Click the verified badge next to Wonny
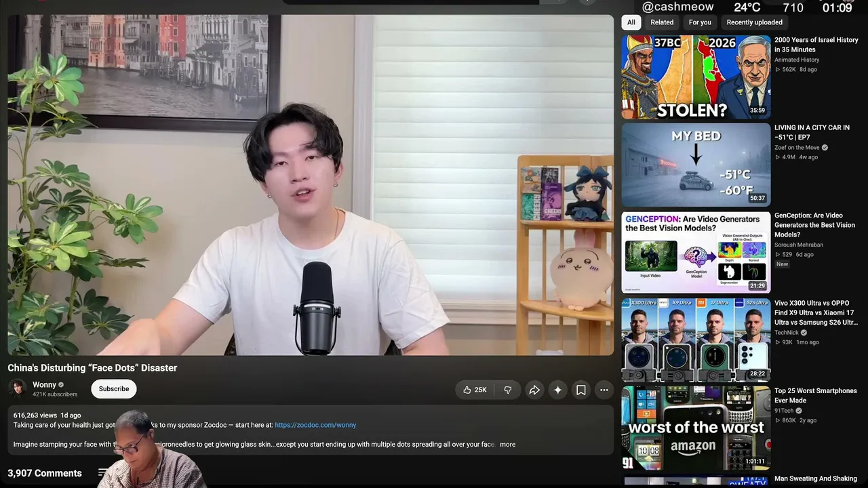 [x=61, y=385]
